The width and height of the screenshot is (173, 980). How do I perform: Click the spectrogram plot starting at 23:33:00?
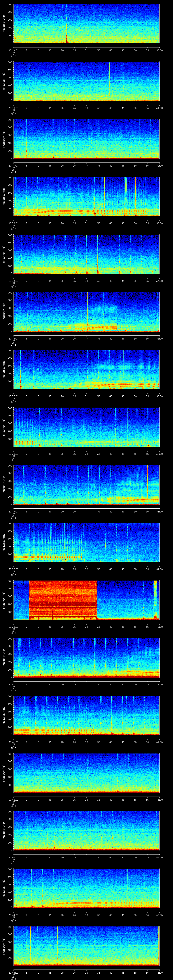click(x=87, y=254)
